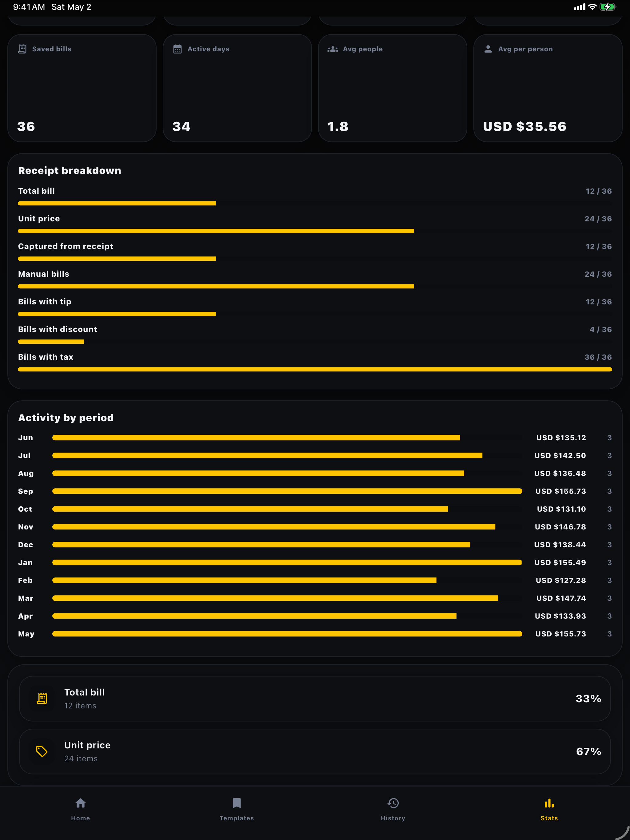
Task: Click the 'USD $147.74' Mar amount
Action: [x=561, y=598]
